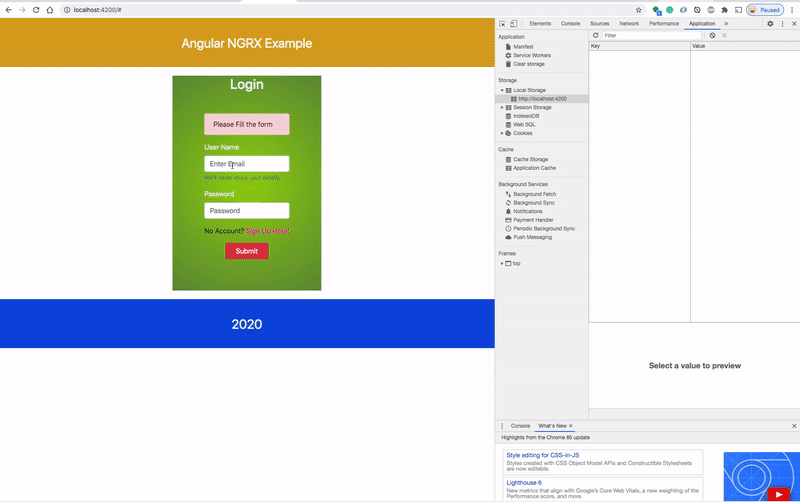Open Periodic Background Sync
Image resolution: width=800 pixels, height=502 pixels.
(544, 229)
